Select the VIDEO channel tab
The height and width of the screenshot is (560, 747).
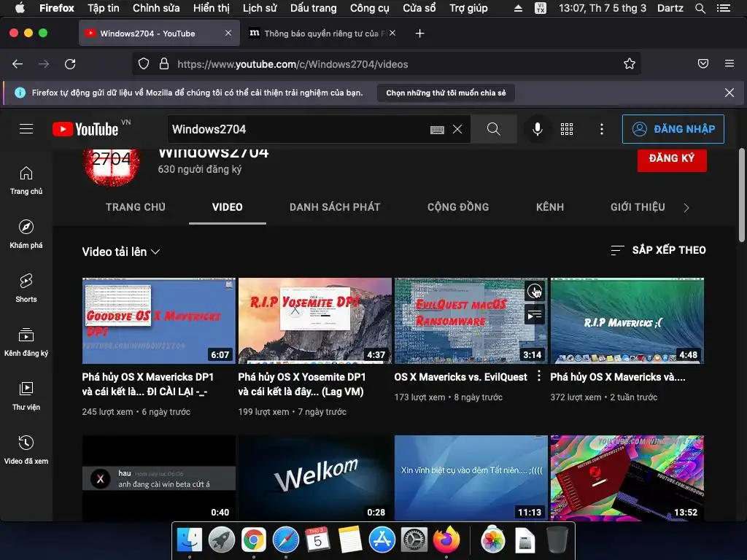tap(228, 207)
